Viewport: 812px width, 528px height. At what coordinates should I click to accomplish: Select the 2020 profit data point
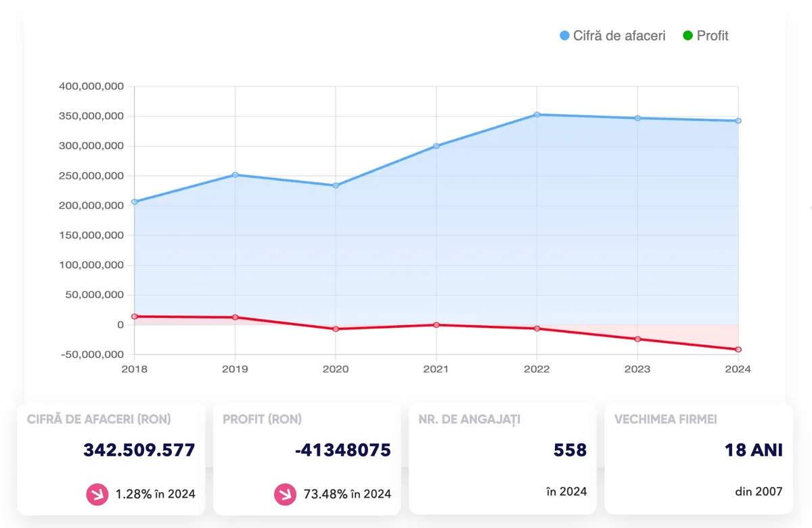pos(336,329)
